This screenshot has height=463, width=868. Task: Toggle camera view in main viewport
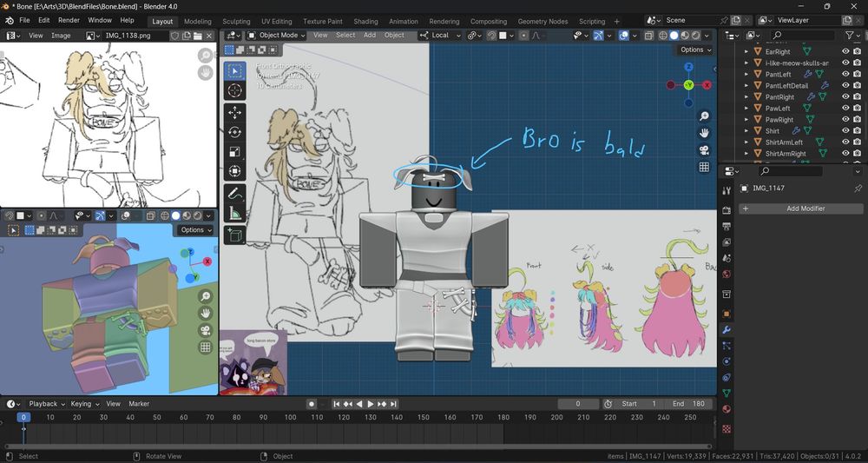coord(704,150)
